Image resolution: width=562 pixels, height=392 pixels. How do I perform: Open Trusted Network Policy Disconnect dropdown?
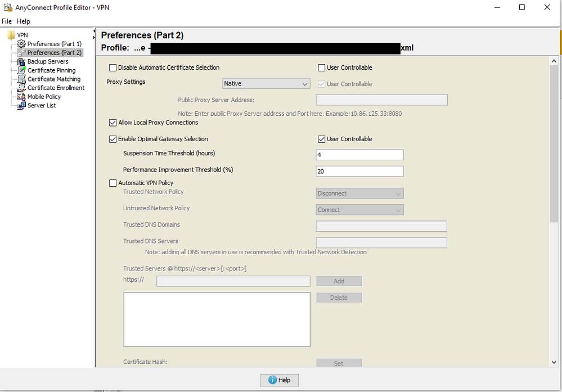[359, 193]
